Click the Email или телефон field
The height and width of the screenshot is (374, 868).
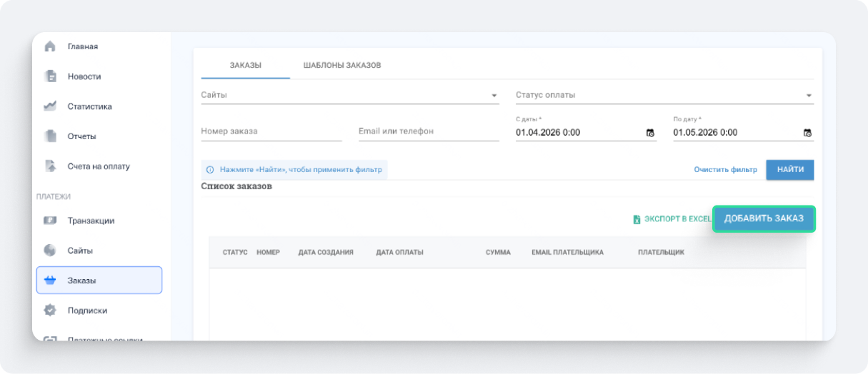(x=428, y=132)
